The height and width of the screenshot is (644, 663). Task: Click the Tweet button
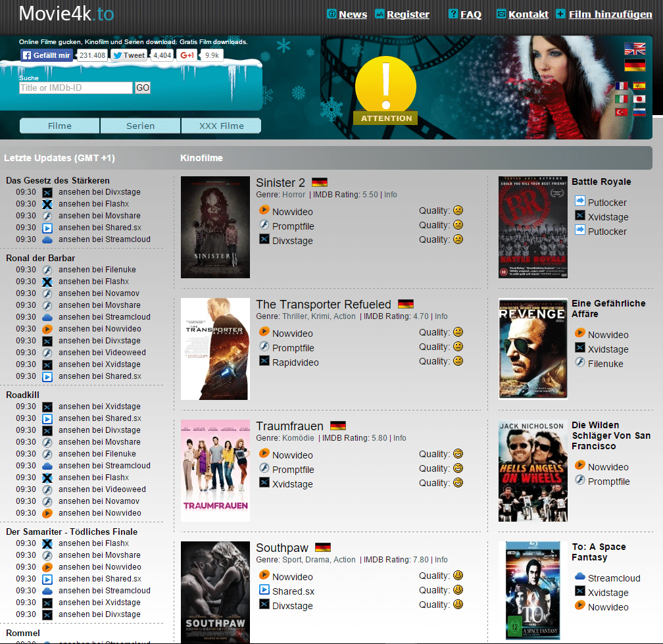tap(129, 55)
